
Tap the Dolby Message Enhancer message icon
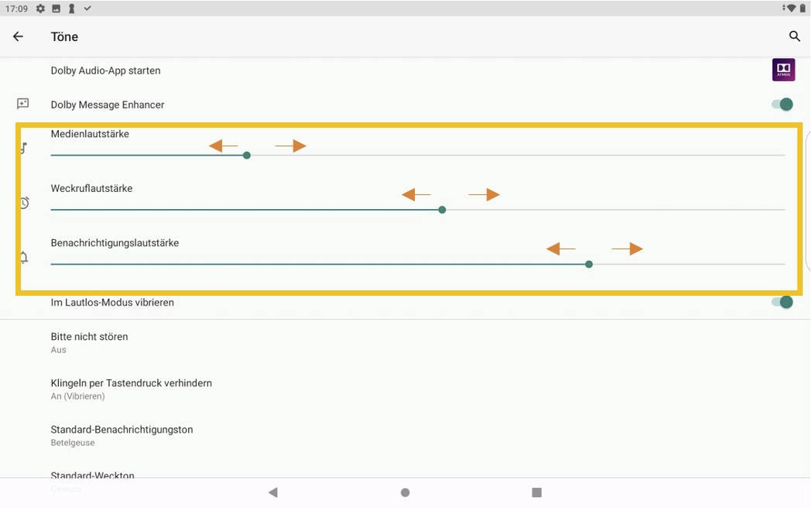23,104
